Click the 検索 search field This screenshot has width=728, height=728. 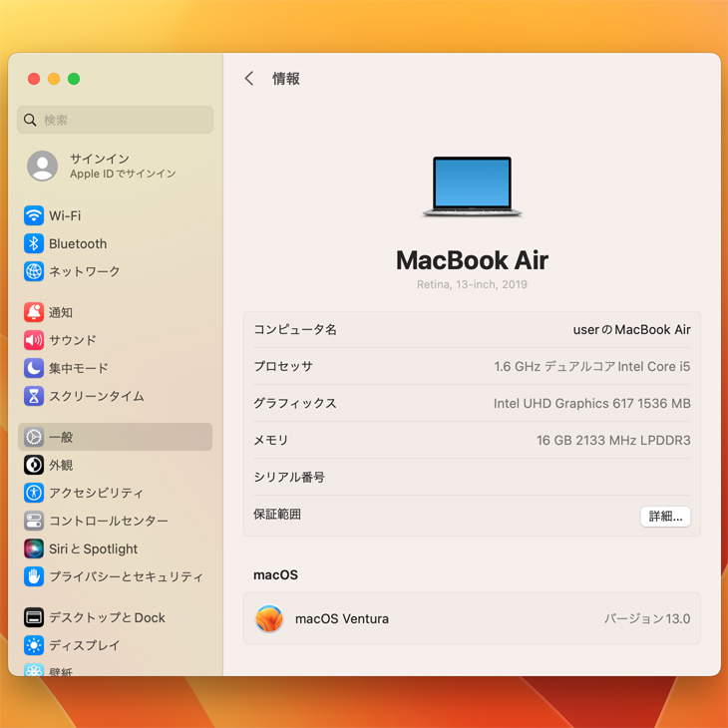click(x=116, y=120)
